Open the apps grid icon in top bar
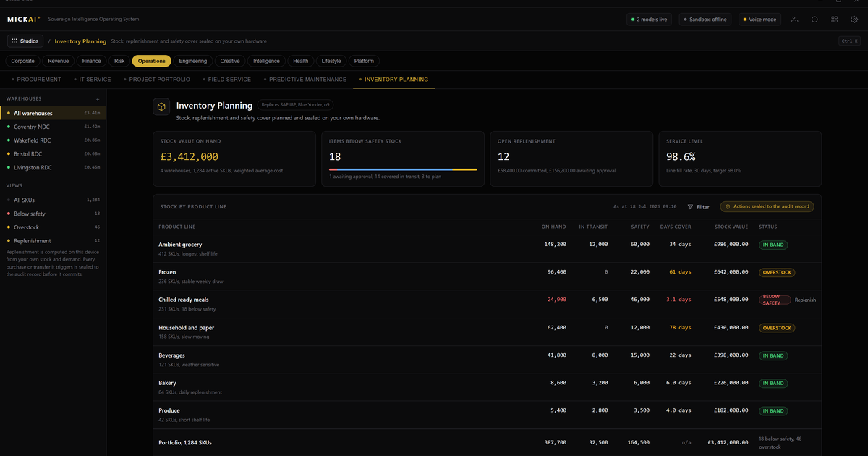 835,20
